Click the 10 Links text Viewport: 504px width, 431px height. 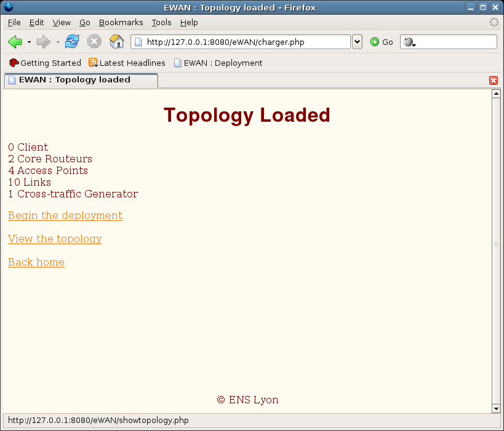30,182
